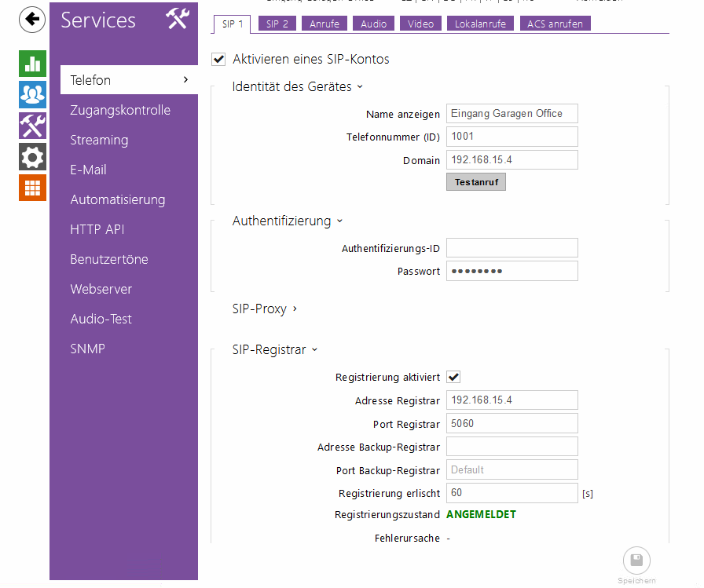The image size is (704, 588).
Task: Open the ACS anrufen tab
Action: (x=555, y=24)
